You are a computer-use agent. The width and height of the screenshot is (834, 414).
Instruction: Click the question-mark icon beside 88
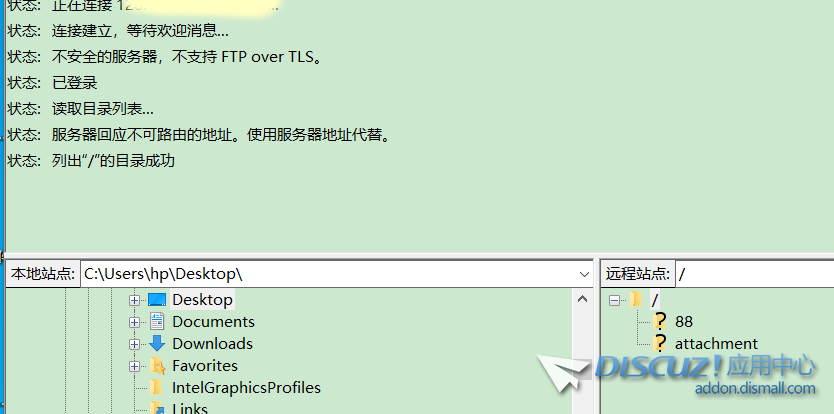click(660, 321)
